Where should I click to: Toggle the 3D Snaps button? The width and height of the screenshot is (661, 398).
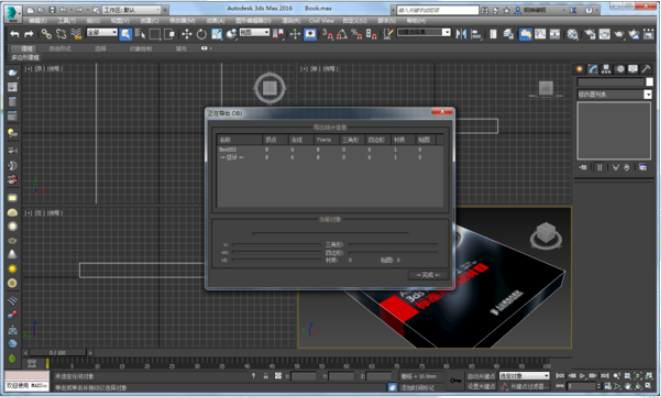coord(327,34)
